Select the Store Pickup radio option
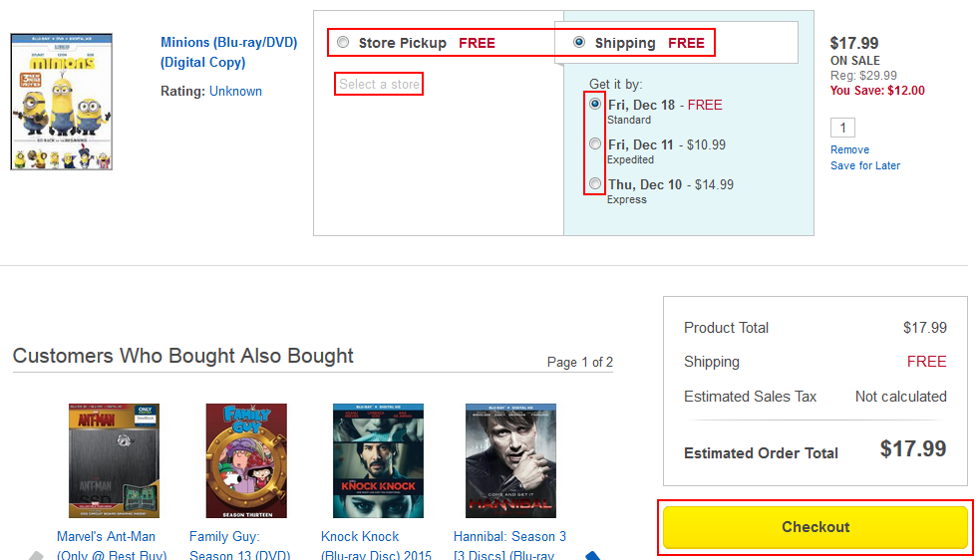 tap(343, 43)
